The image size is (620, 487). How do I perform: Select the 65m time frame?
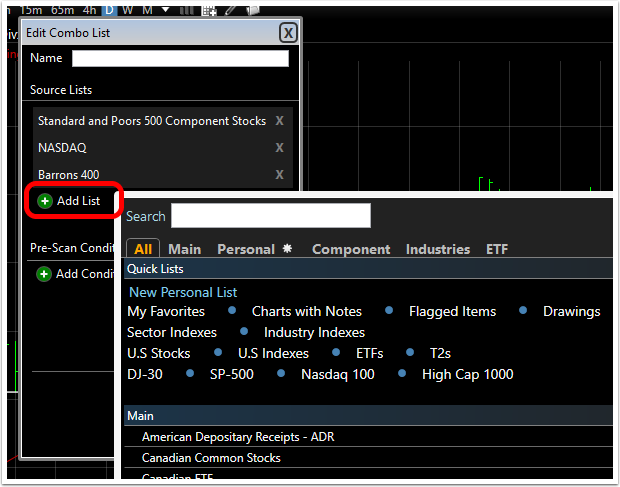pyautogui.click(x=62, y=10)
